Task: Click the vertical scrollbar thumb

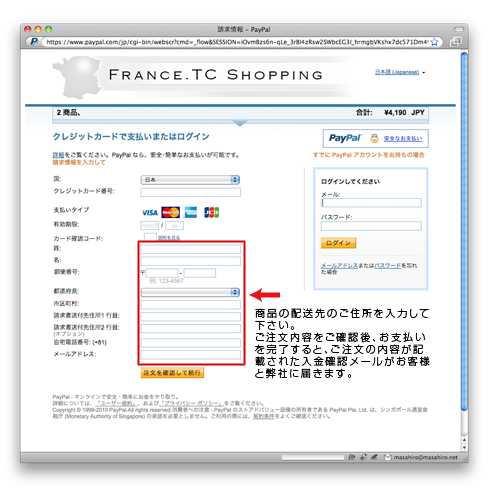Action: (464, 232)
